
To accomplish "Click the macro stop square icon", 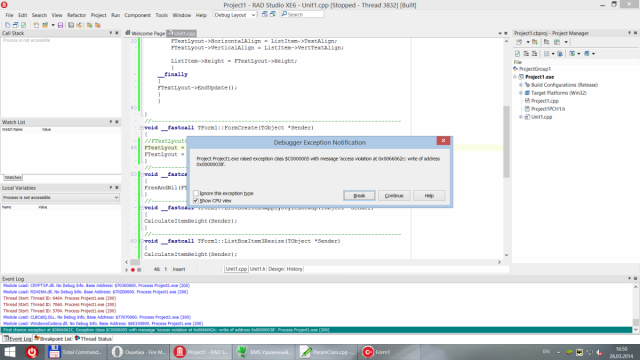I will (x=139, y=269).
